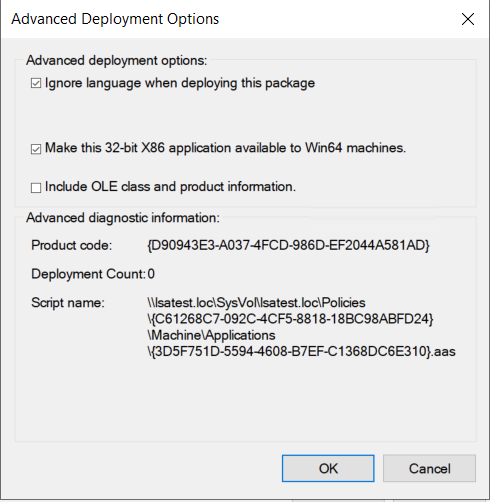Select the lsatest.loc SysVol Policies path line
Image resolution: width=490 pixels, height=502 pixels.
coord(256,303)
